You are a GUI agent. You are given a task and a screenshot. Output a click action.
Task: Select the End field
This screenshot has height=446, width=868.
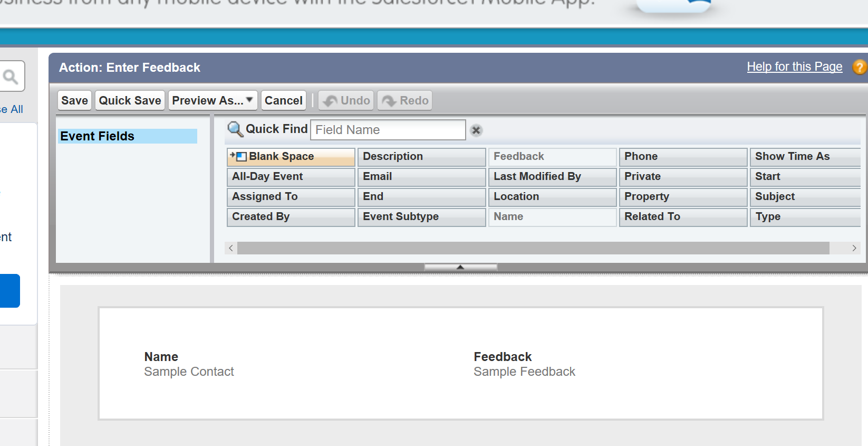tap(422, 197)
